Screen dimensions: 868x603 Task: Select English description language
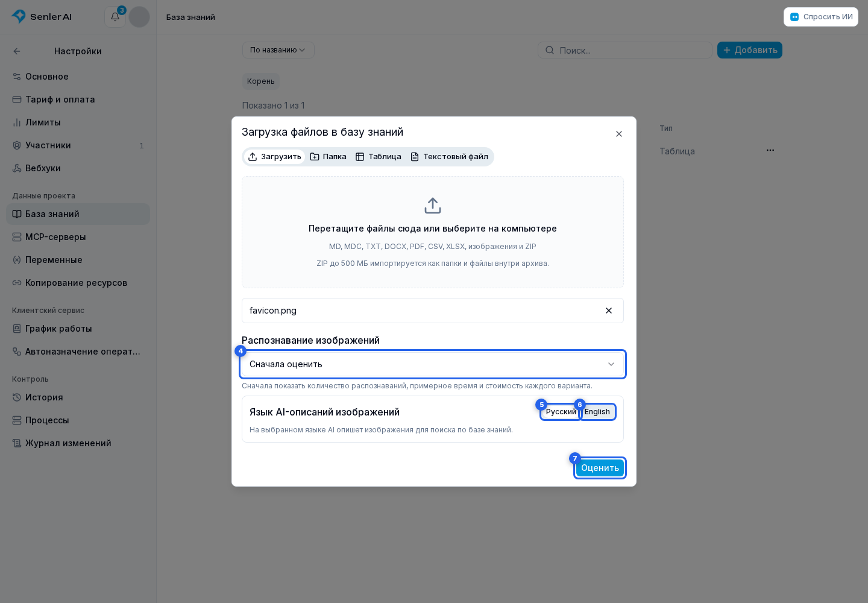pyautogui.click(x=597, y=412)
